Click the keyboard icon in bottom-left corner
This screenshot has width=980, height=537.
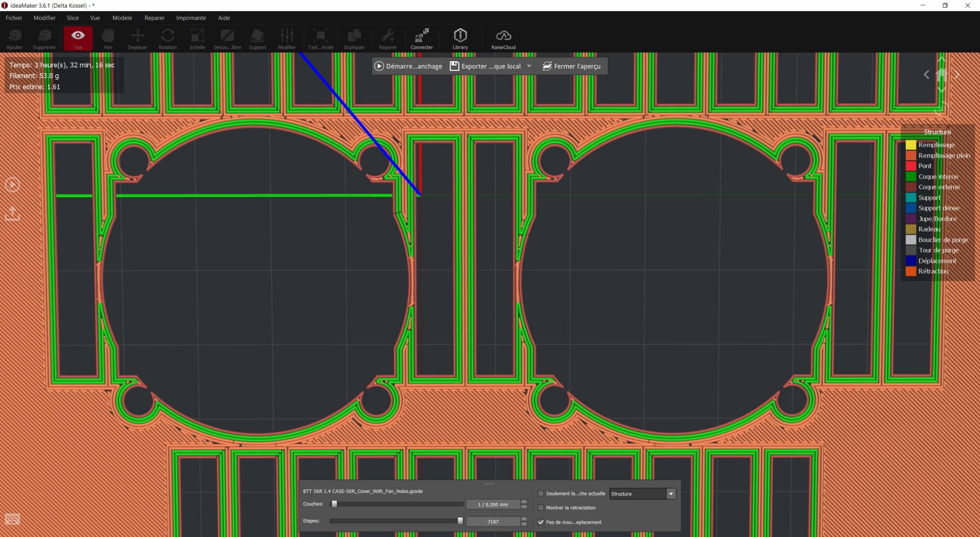click(x=12, y=519)
